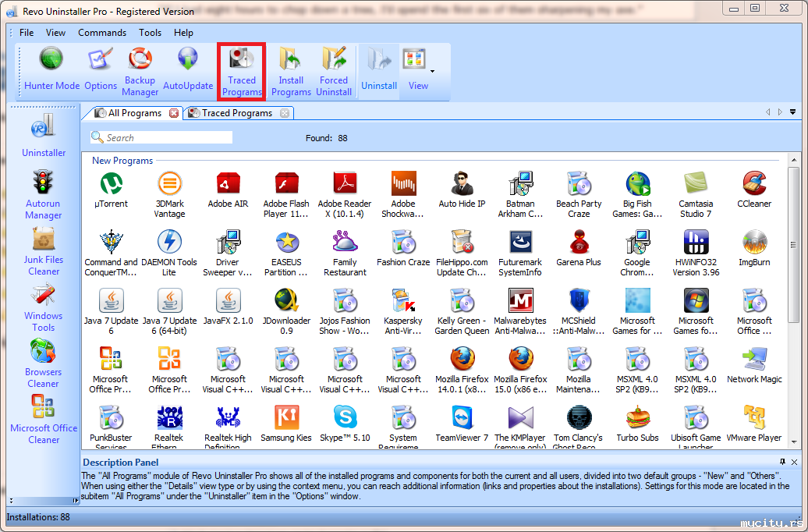Click the sidebar scroll-right arrow
Screen dimensions: 808x532
coord(75,501)
